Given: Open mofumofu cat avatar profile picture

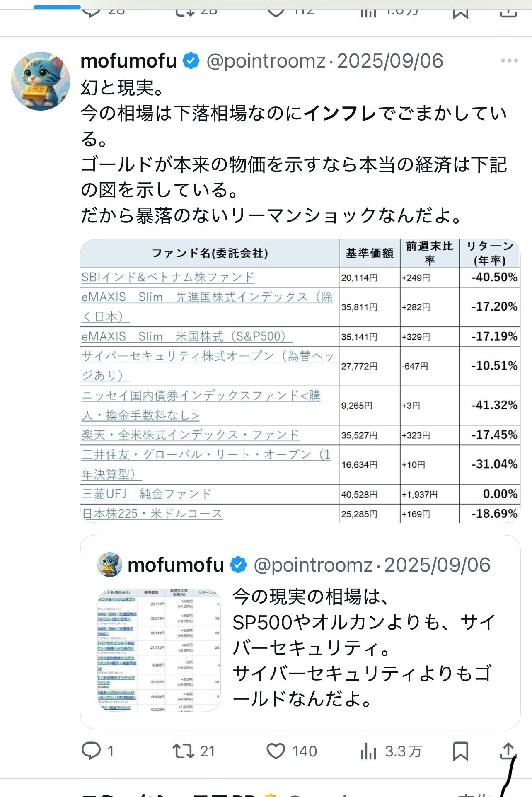Looking at the screenshot, I should pyautogui.click(x=41, y=81).
